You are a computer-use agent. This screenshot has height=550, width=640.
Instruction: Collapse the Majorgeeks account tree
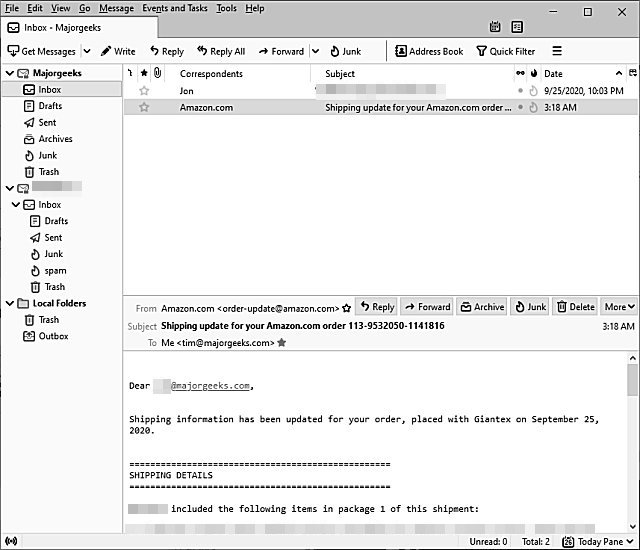click(x=10, y=73)
